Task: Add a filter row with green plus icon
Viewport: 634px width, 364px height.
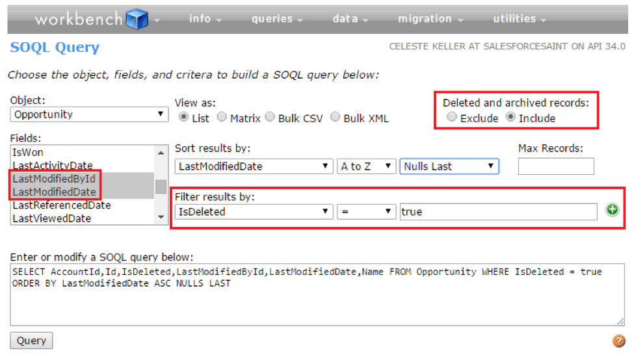Action: point(612,210)
